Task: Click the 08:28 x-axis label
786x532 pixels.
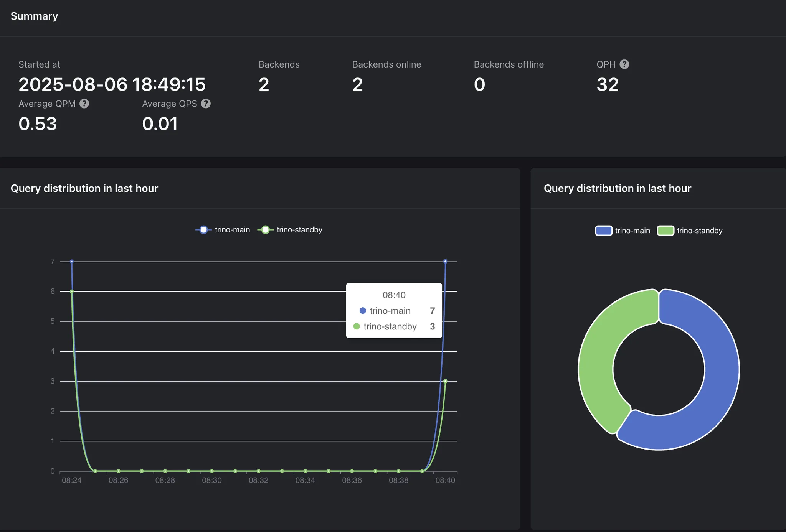Action: pos(165,480)
